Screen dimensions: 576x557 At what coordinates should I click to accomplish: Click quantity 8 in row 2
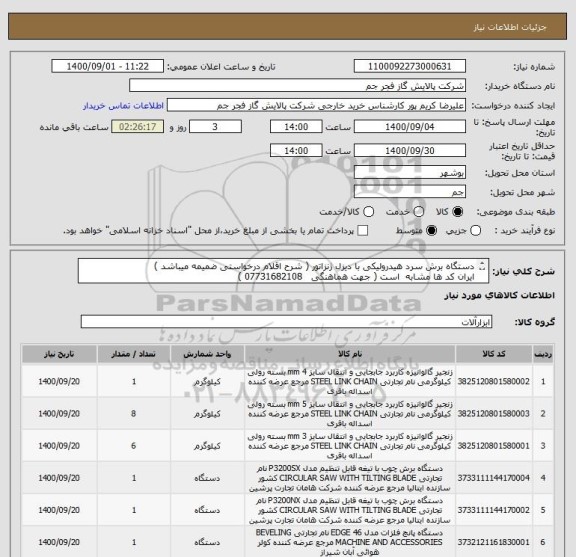(x=134, y=414)
